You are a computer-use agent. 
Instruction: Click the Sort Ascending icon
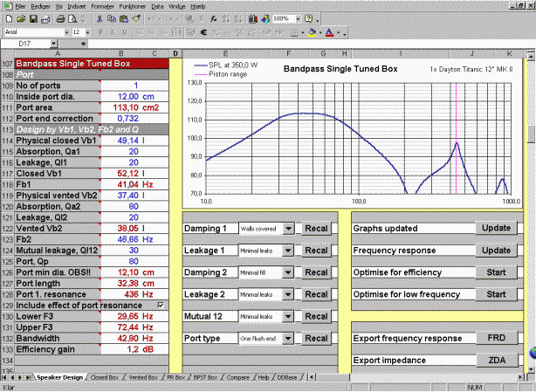225,19
